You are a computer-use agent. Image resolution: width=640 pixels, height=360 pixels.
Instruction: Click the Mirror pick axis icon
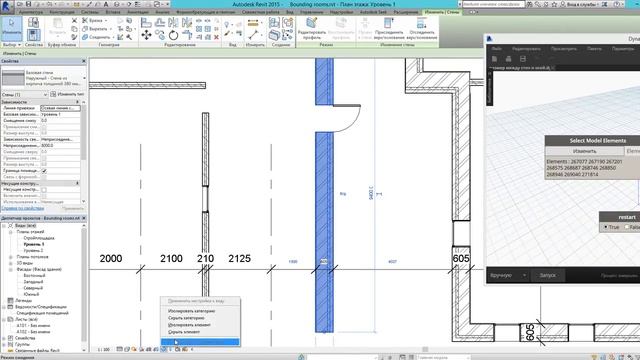coord(173,22)
